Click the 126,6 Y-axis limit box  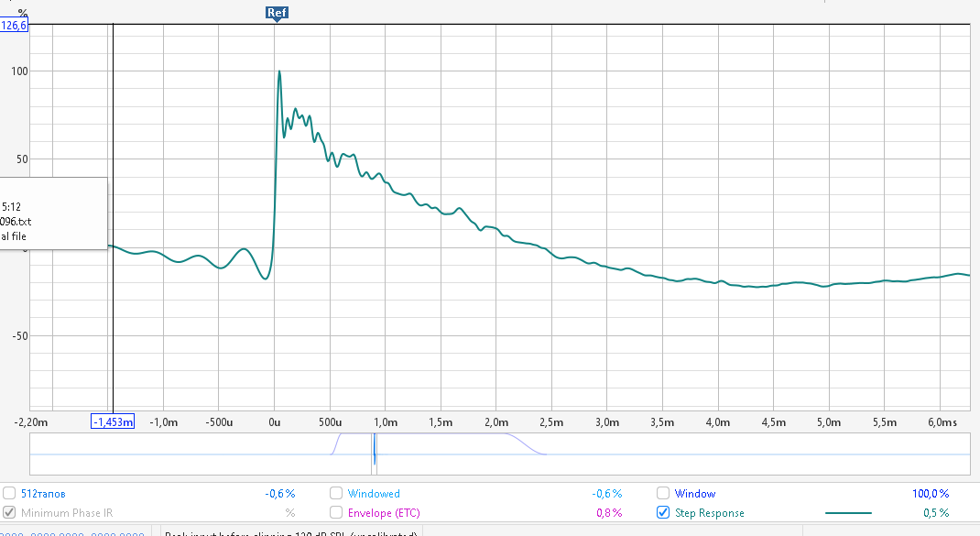pos(15,26)
